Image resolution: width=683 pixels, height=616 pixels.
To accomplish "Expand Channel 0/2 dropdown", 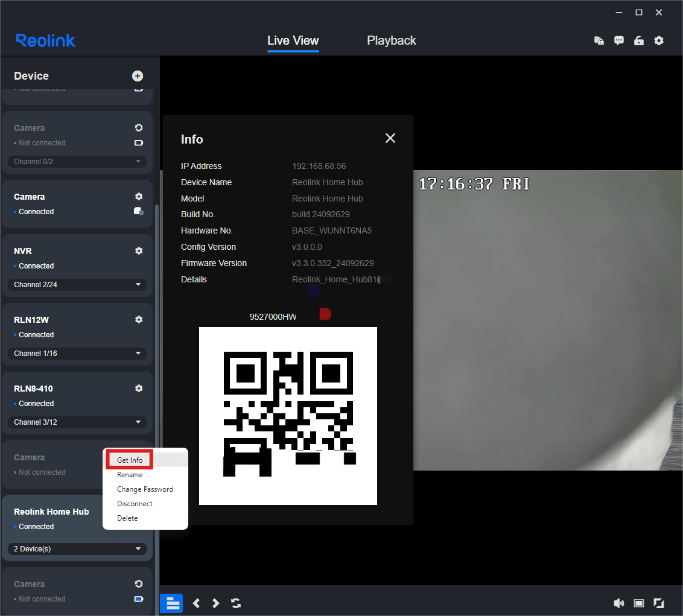I will tap(77, 162).
